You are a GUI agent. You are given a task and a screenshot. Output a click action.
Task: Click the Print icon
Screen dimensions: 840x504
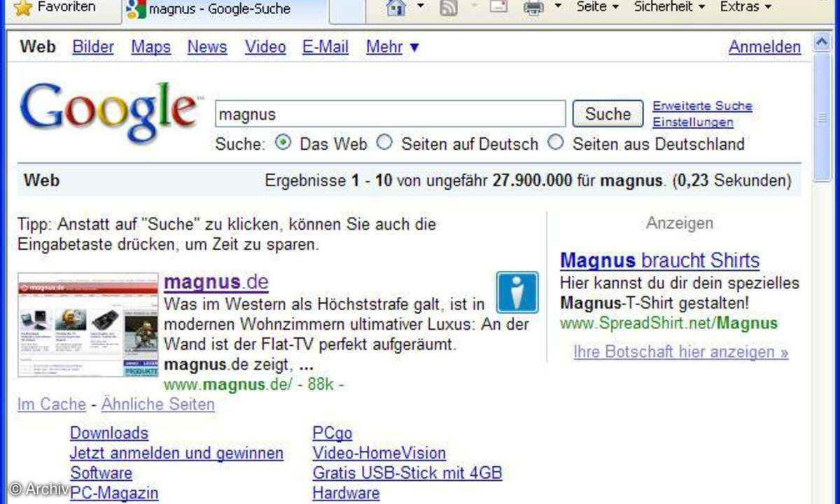[533, 8]
